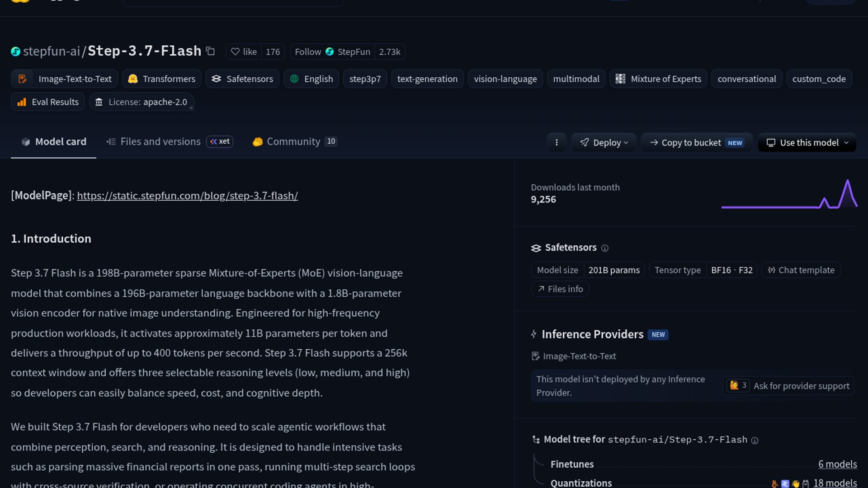Open the stepfun-ai organization link
Screen dimensions: 868x488
coord(51,51)
